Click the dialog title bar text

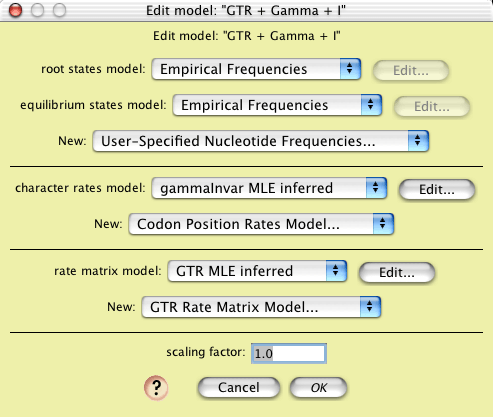(246, 11)
